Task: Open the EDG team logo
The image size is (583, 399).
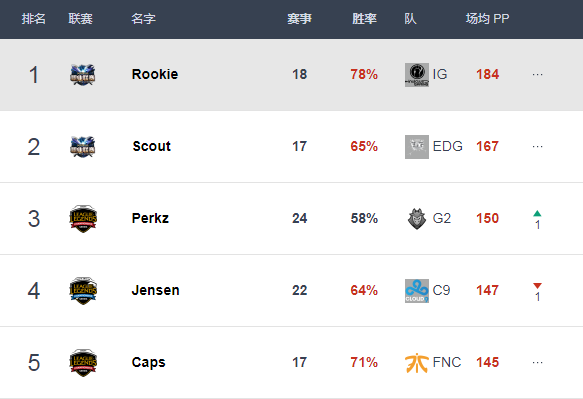Action: pyautogui.click(x=417, y=147)
